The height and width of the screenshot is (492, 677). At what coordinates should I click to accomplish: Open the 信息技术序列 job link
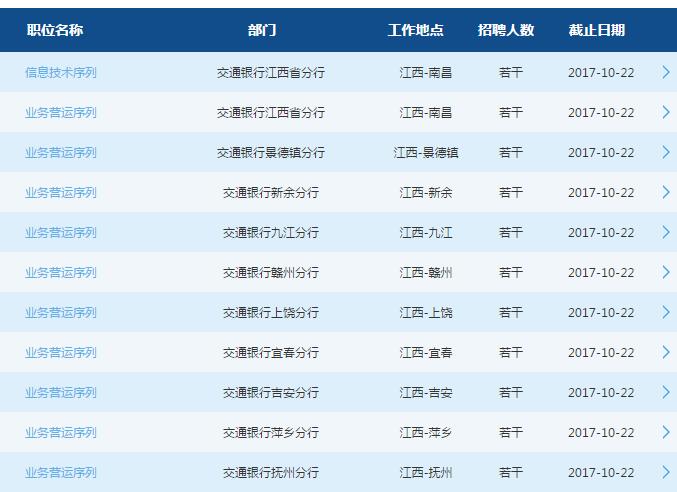(x=61, y=73)
